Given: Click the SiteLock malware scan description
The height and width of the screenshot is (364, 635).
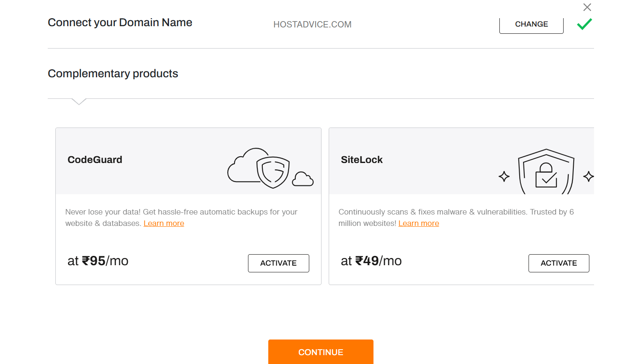Looking at the screenshot, I should (x=456, y=217).
